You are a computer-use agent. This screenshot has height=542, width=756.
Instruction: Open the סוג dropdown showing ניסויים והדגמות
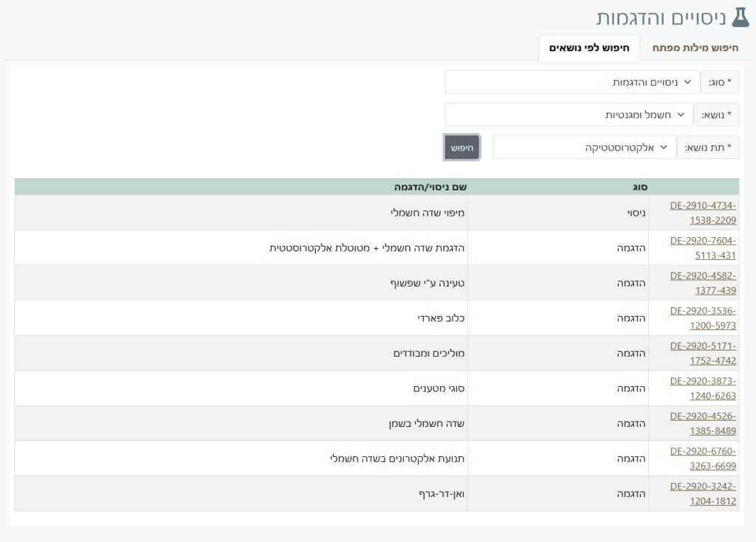tap(572, 82)
